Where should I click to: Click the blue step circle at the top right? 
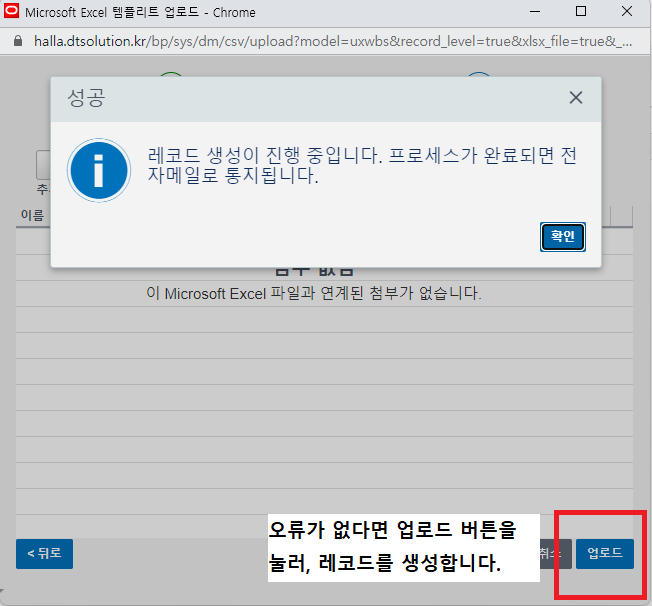[479, 78]
